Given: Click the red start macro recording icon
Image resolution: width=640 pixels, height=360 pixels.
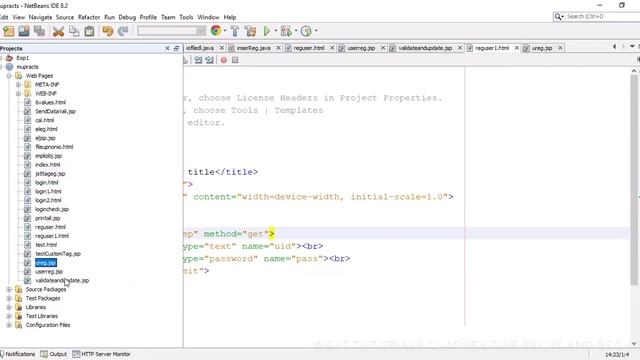Looking at the screenshot, I should point(224,60).
